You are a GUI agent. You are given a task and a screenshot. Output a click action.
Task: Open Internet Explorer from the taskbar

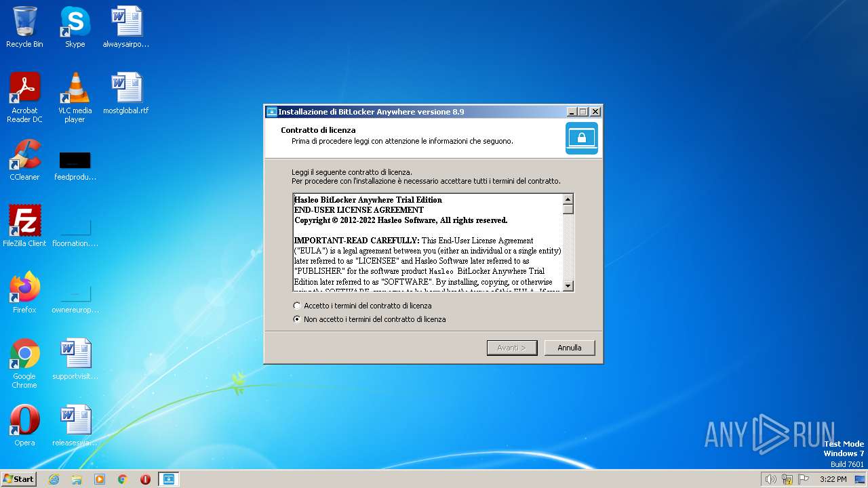tap(54, 479)
